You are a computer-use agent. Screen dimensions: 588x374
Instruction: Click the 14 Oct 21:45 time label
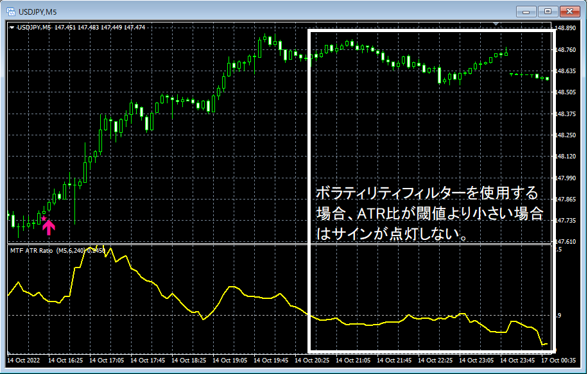tap(394, 361)
